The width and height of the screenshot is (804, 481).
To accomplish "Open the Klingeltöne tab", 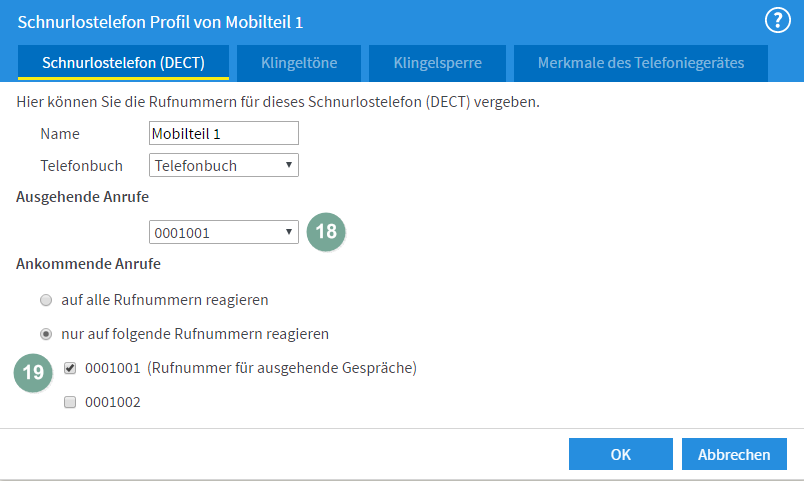I will tap(299, 63).
